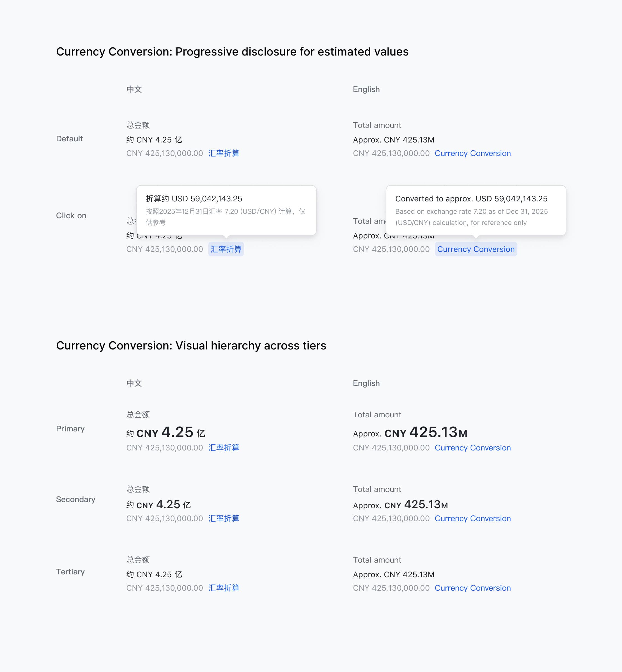Open Currency Conversion link in Default row
The height and width of the screenshot is (672, 622).
click(472, 153)
